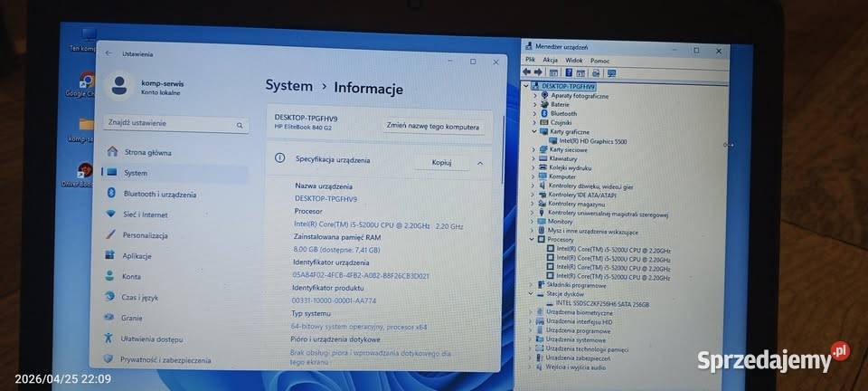Expand the Baterie node arrow
The image size is (868, 391).
click(534, 104)
